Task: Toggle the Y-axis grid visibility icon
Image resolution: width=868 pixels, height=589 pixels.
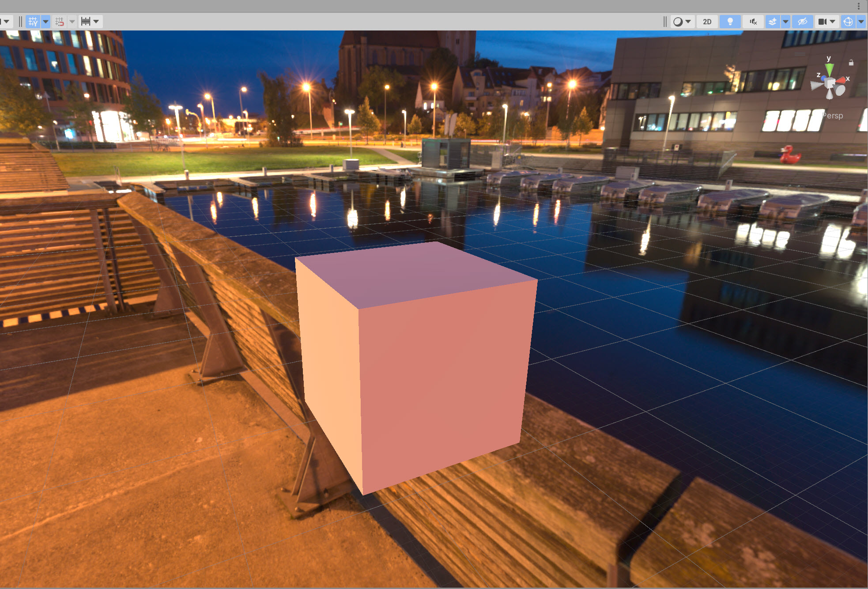Action: [x=33, y=22]
